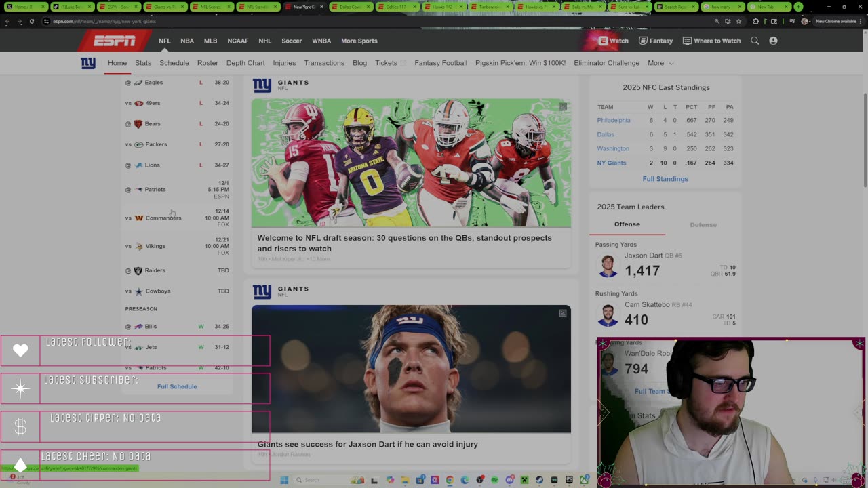Click the Packers team logo in schedule
This screenshot has height=488, width=868.
click(x=138, y=144)
